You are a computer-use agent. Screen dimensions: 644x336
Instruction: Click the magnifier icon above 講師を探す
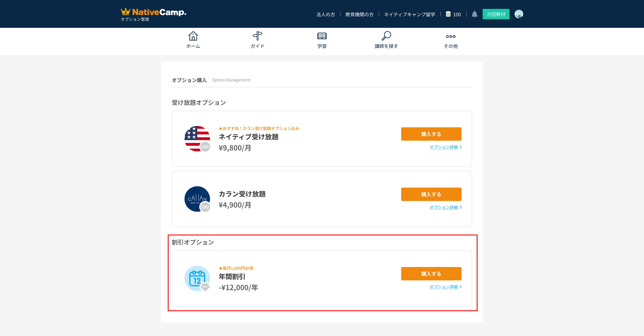pos(386,36)
